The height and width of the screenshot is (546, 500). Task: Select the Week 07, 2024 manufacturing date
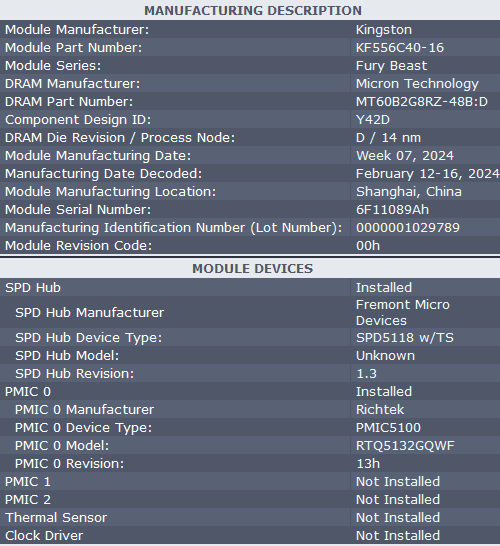pos(405,156)
